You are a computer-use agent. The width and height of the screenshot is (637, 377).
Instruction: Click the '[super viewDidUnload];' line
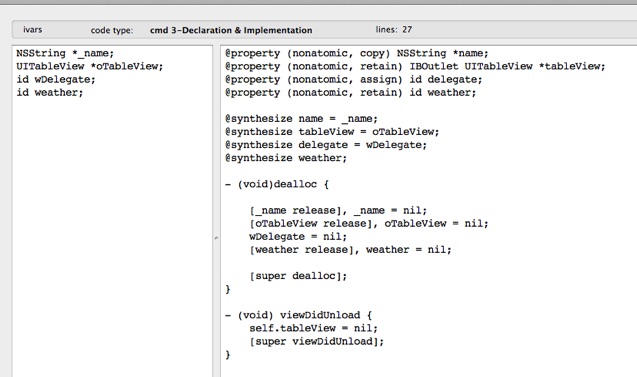pos(317,341)
